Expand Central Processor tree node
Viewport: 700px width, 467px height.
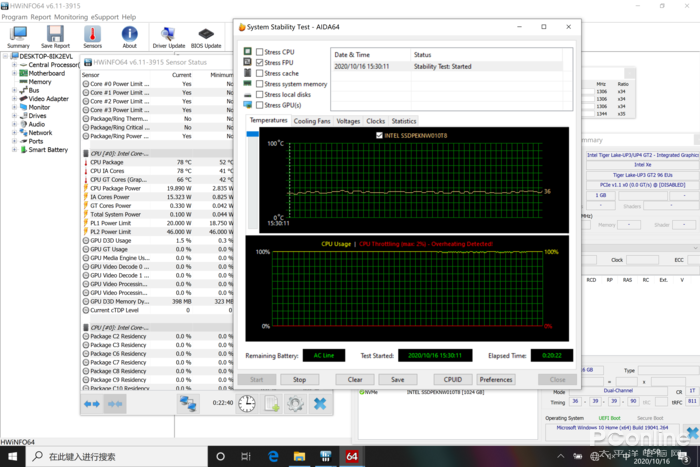coord(14,65)
